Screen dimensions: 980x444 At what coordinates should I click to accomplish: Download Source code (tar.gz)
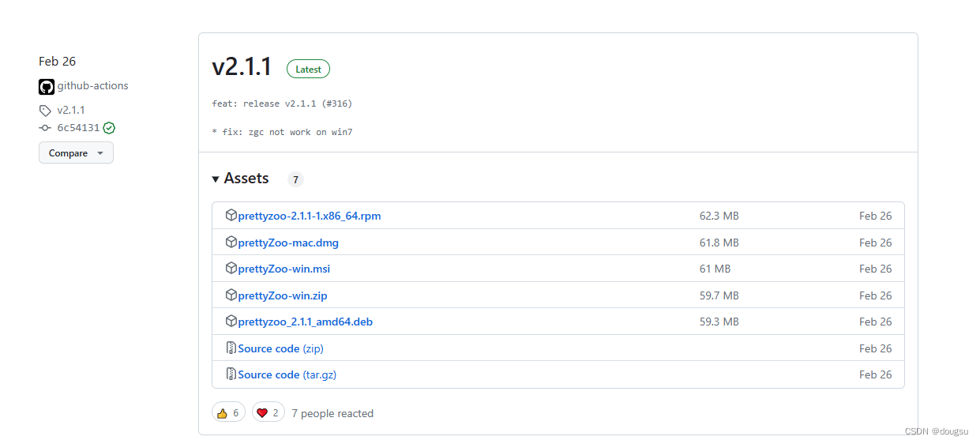pos(287,374)
